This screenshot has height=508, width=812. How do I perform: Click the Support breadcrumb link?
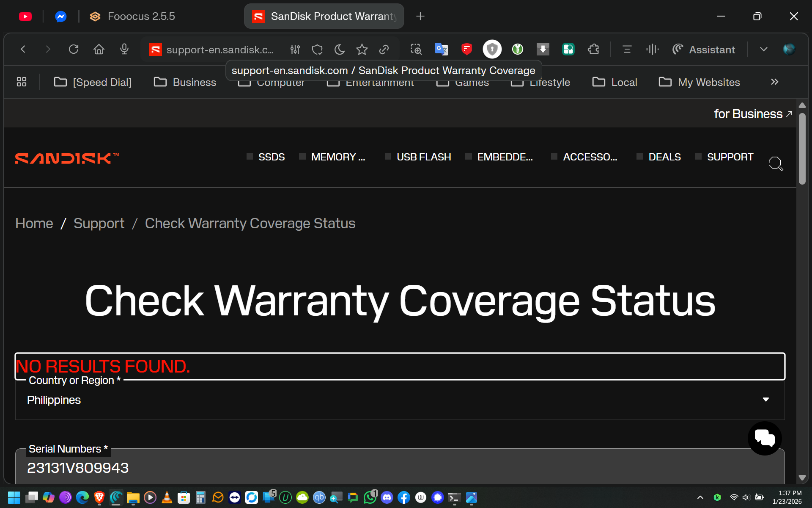(x=99, y=224)
